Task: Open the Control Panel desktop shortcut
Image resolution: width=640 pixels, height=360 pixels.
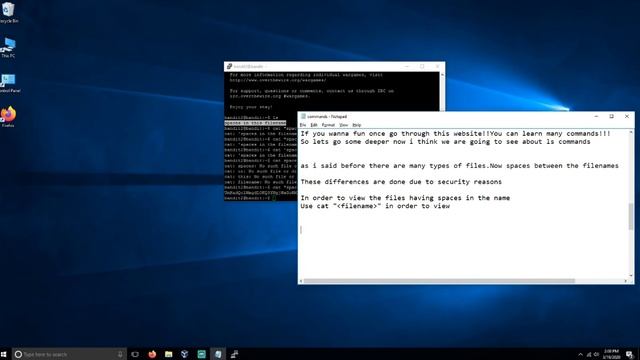Action: [9, 83]
